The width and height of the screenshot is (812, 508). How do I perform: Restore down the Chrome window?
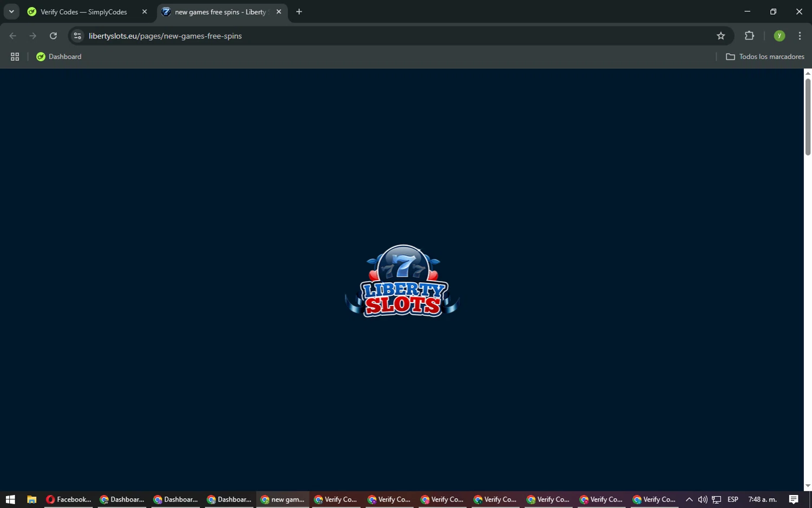coord(773,11)
